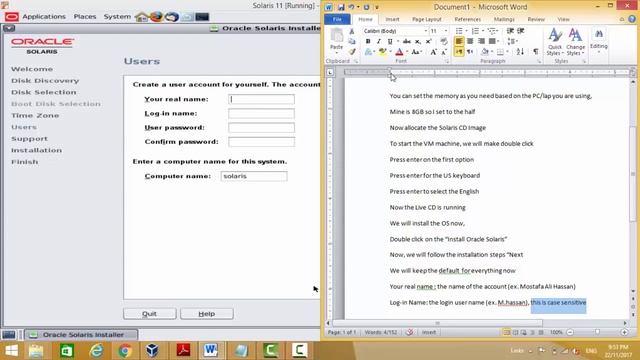Click the Multilevel List icon
The image size is (640, 360).
pos(492,31)
